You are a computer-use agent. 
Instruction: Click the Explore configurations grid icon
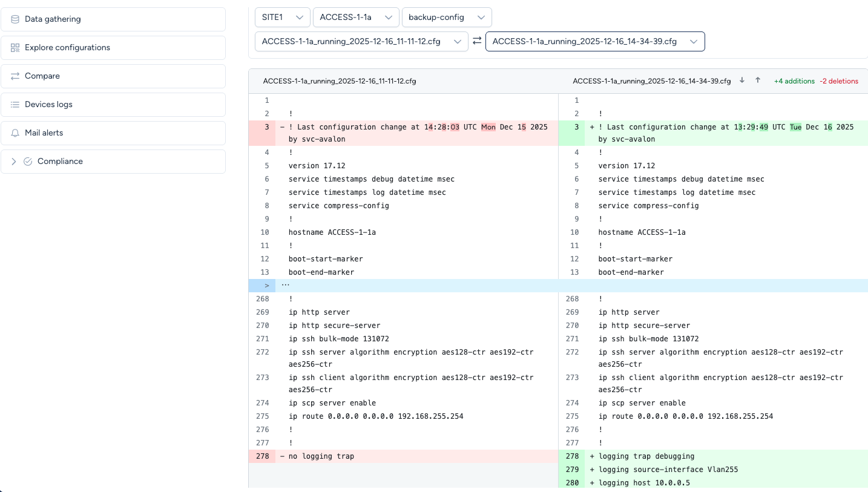[x=15, y=48]
